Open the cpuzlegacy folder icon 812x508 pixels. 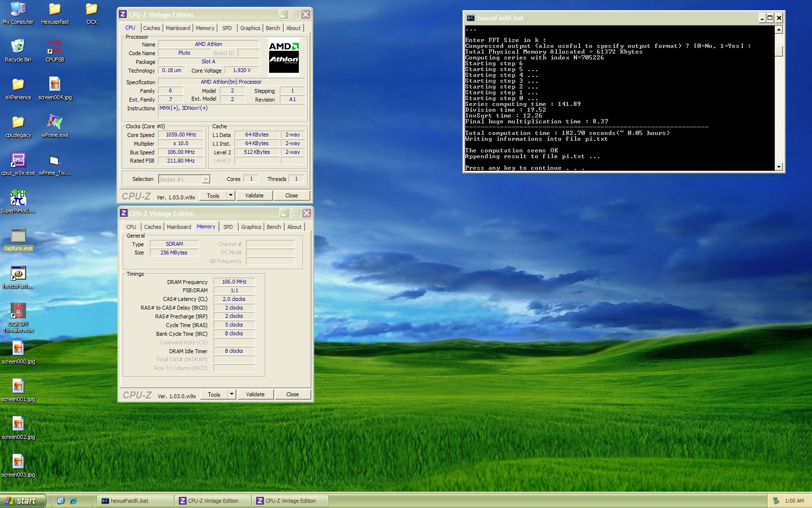click(x=18, y=127)
